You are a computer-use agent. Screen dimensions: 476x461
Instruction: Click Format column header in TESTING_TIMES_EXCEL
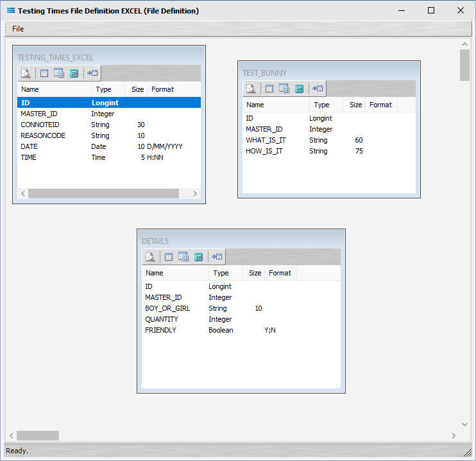tap(174, 89)
